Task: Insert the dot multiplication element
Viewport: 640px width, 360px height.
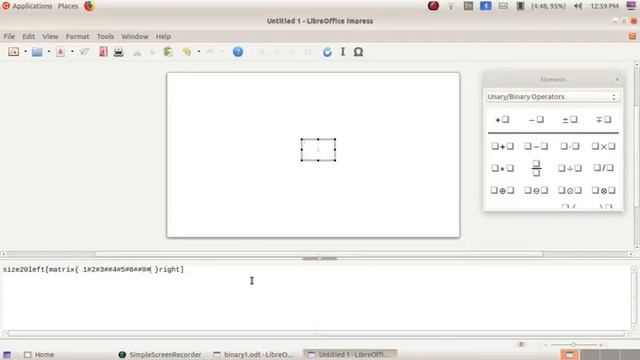Action: coord(570,146)
